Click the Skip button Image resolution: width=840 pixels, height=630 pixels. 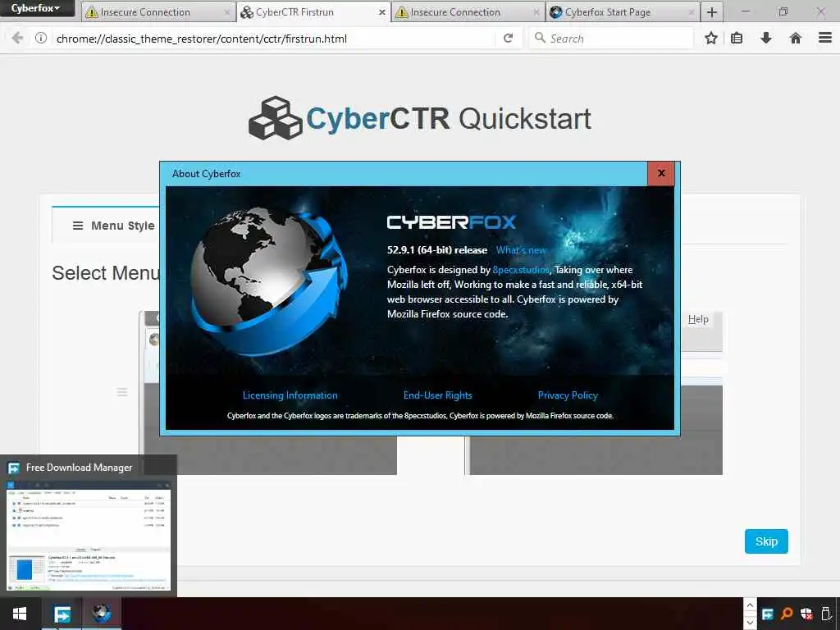click(x=766, y=541)
